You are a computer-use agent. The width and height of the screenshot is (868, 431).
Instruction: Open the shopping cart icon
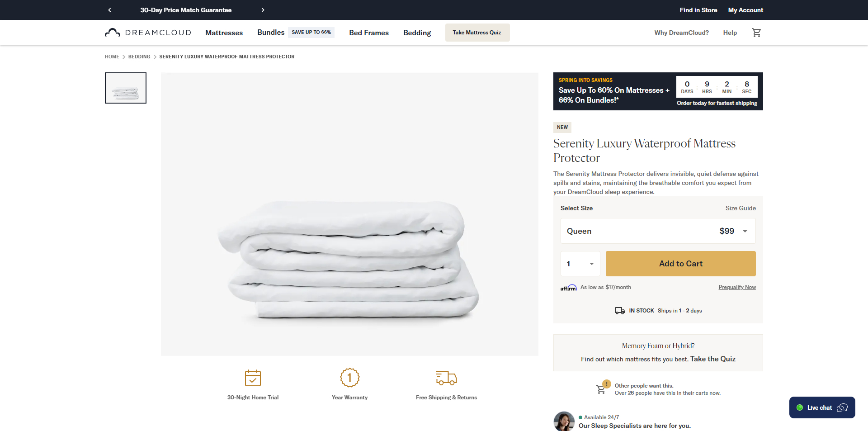point(756,32)
